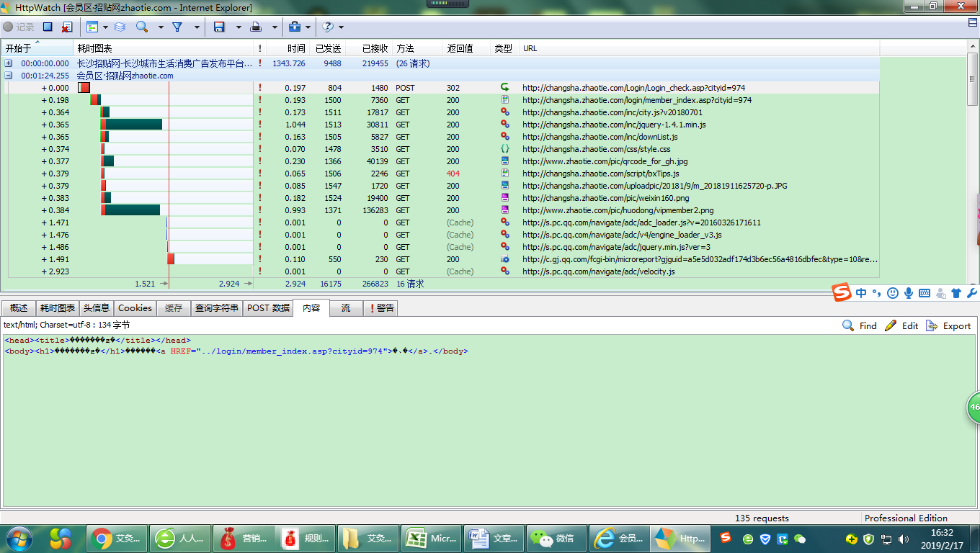Open the POST 数据 tab
Screen dimensions: 980x553
pos(268,308)
